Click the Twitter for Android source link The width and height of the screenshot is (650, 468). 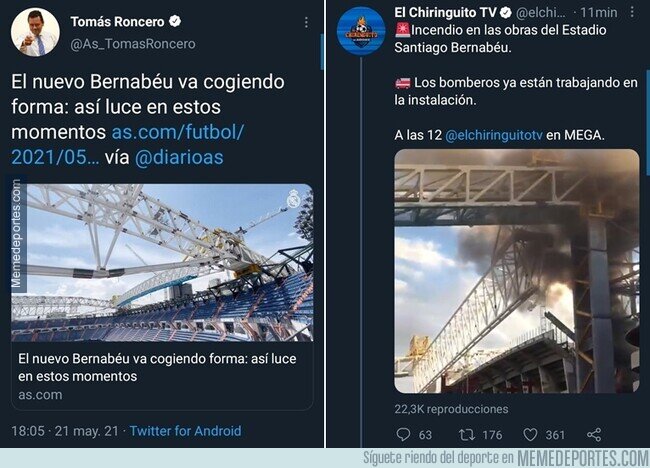(x=185, y=431)
